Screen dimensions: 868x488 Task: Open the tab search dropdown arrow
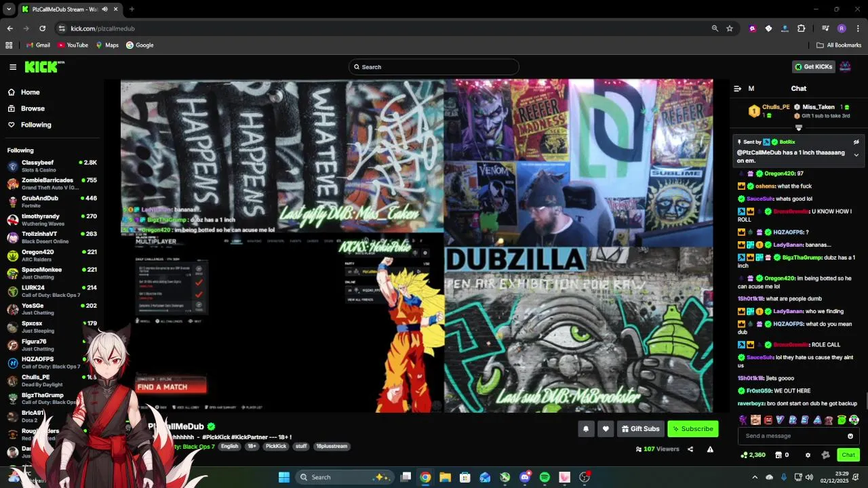coord(9,9)
